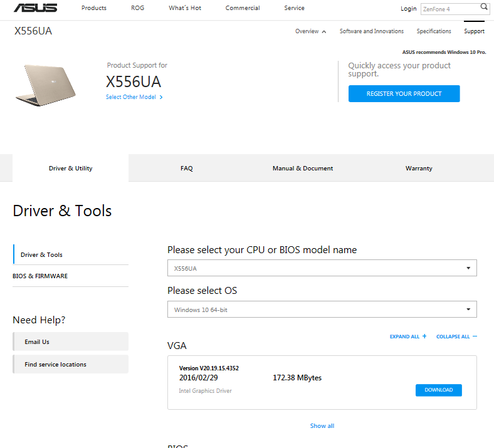This screenshot has height=448, width=494.
Task: Switch to the FAQ tab
Action: click(187, 168)
